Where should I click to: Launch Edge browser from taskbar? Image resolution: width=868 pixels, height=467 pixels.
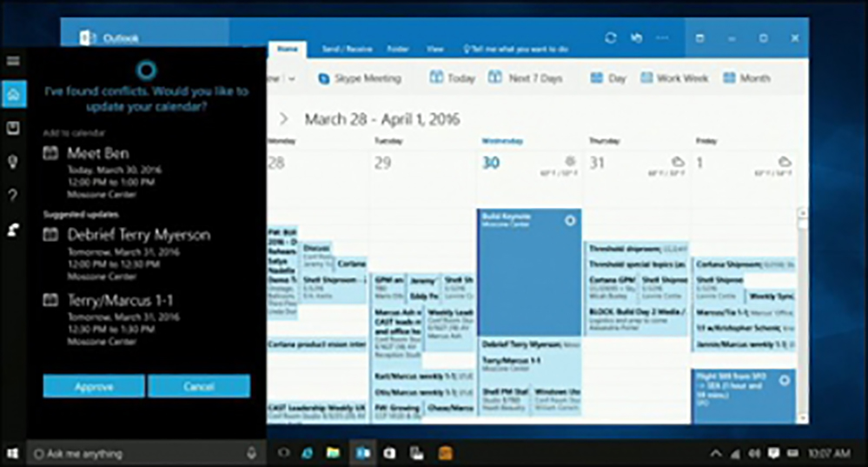pyautogui.click(x=308, y=453)
